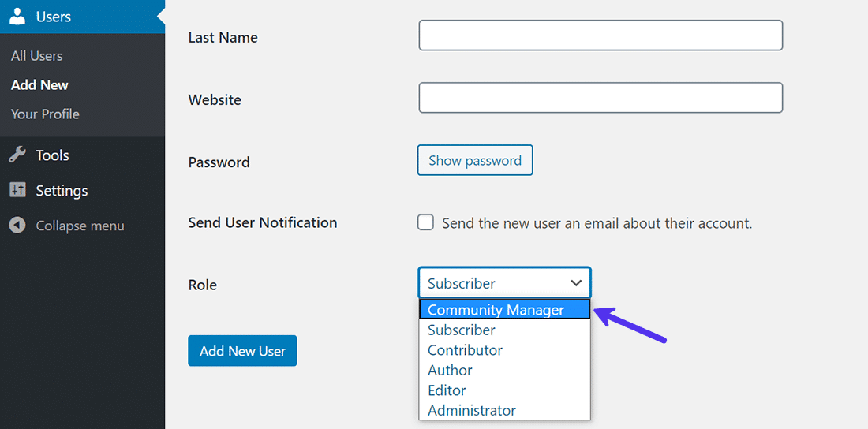Open the Settings menu label
This screenshot has height=429, width=868.
tap(62, 191)
